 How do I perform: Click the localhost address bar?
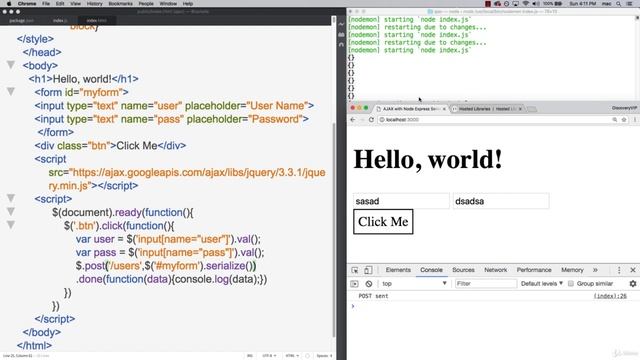pyautogui.click(x=494, y=120)
